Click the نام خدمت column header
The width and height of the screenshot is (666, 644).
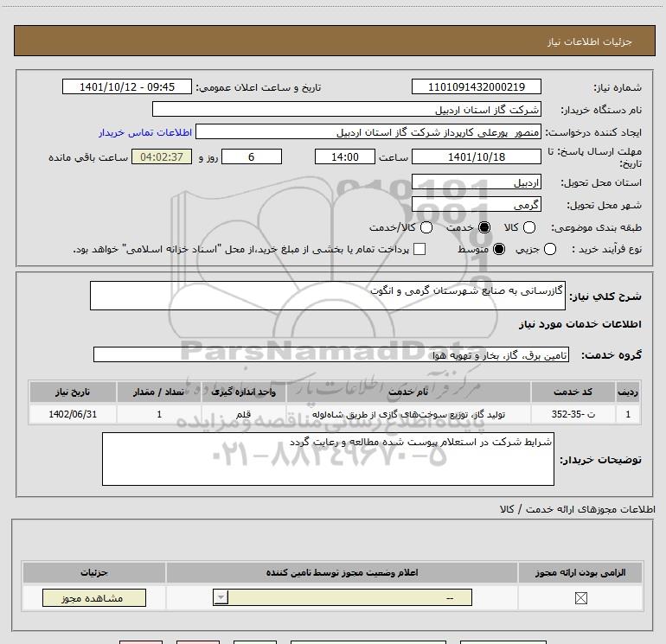pos(408,392)
